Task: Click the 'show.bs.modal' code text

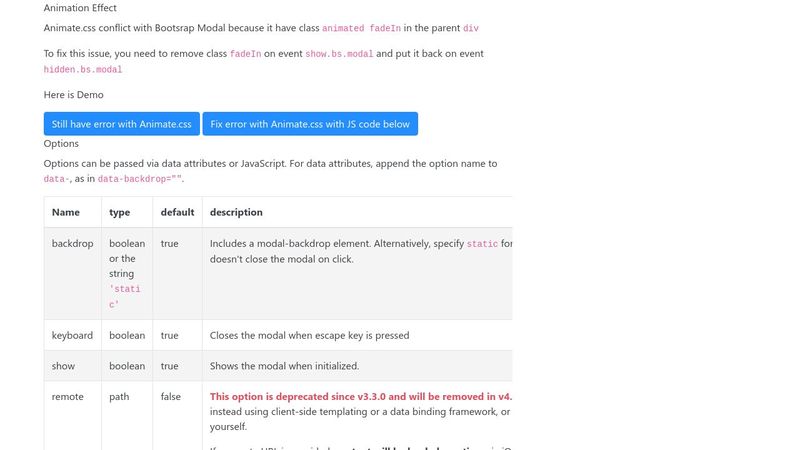Action: click(x=339, y=54)
